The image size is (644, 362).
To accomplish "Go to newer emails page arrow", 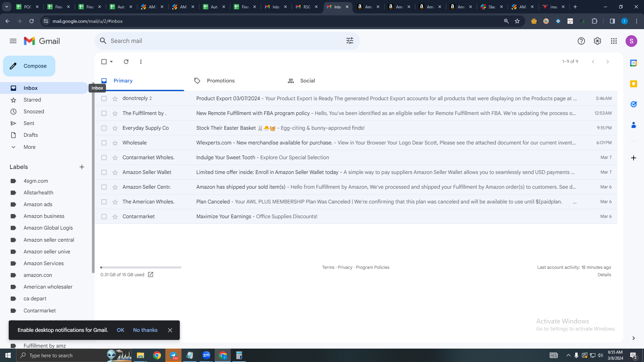I will click(593, 62).
